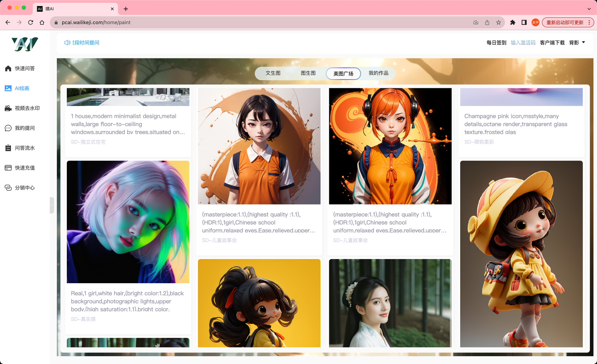597x364 pixels.
Task: Open the neon white-hair girl image
Action: pos(128,222)
